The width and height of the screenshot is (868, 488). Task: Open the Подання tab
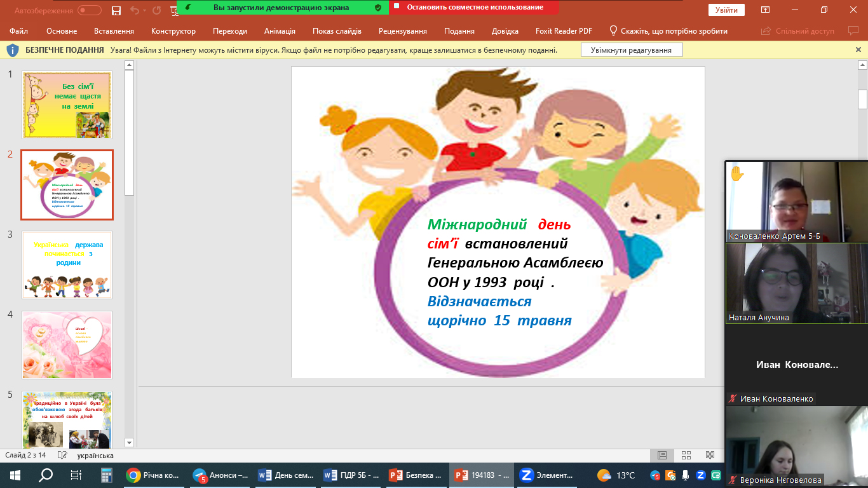459,30
